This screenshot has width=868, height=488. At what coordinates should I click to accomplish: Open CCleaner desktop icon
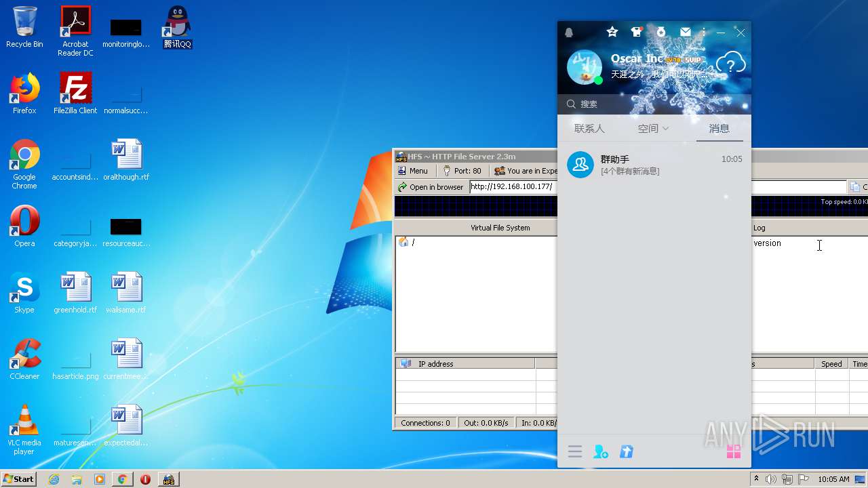[x=24, y=359]
